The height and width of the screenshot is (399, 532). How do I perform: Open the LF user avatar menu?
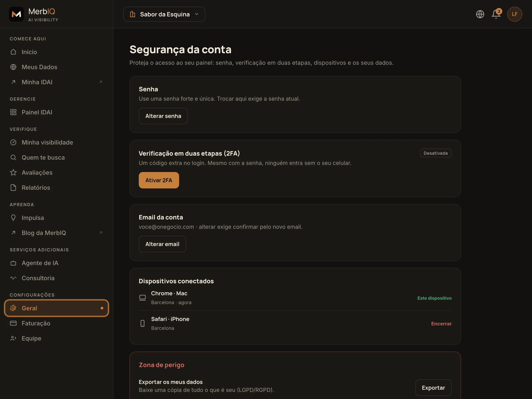click(514, 14)
